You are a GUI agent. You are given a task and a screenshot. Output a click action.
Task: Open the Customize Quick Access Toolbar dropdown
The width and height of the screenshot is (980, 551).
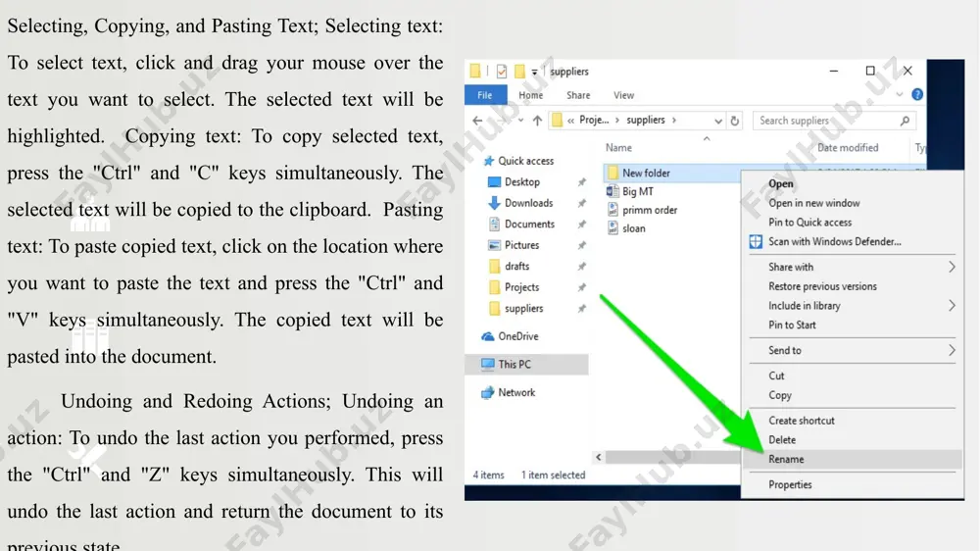[x=534, y=72]
